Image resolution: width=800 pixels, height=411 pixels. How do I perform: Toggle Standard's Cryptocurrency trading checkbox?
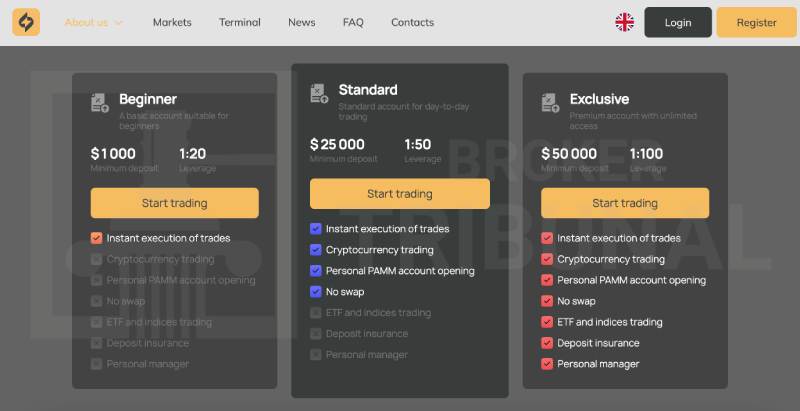[316, 250]
